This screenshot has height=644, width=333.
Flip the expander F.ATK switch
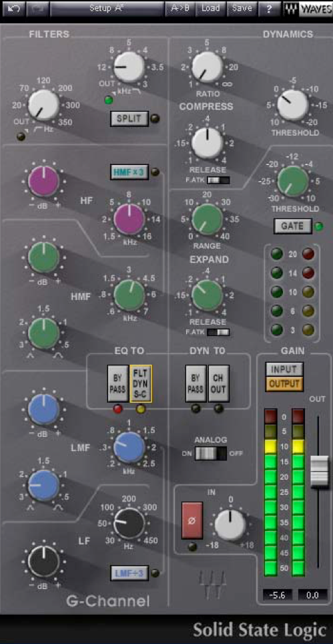coord(218,332)
